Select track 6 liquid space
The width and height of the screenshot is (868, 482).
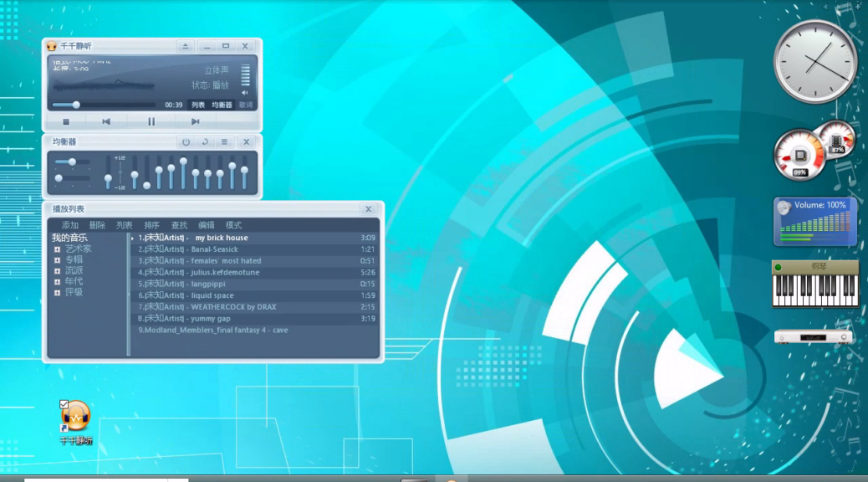click(x=255, y=295)
